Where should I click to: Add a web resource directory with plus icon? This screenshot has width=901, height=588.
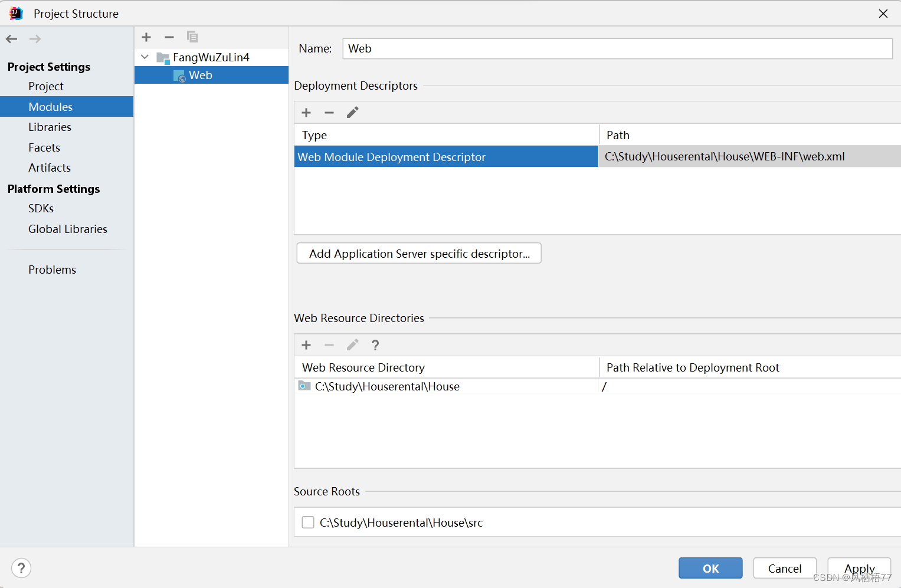click(306, 345)
